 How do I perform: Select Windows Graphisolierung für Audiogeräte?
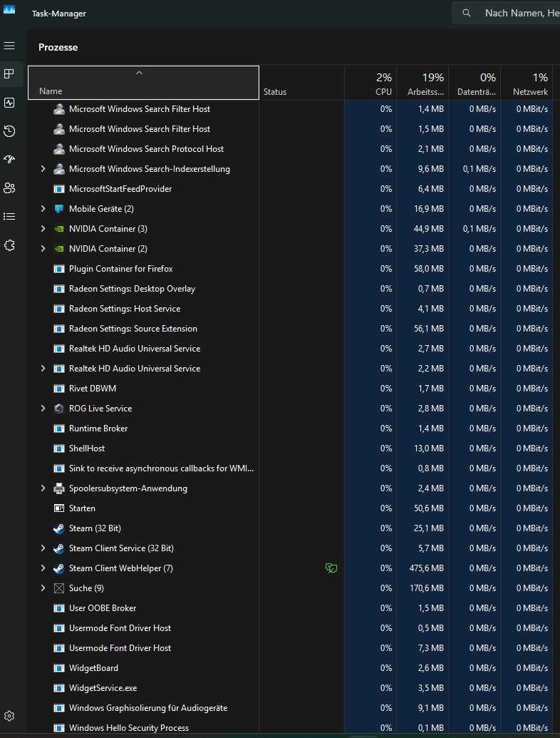click(290, 708)
